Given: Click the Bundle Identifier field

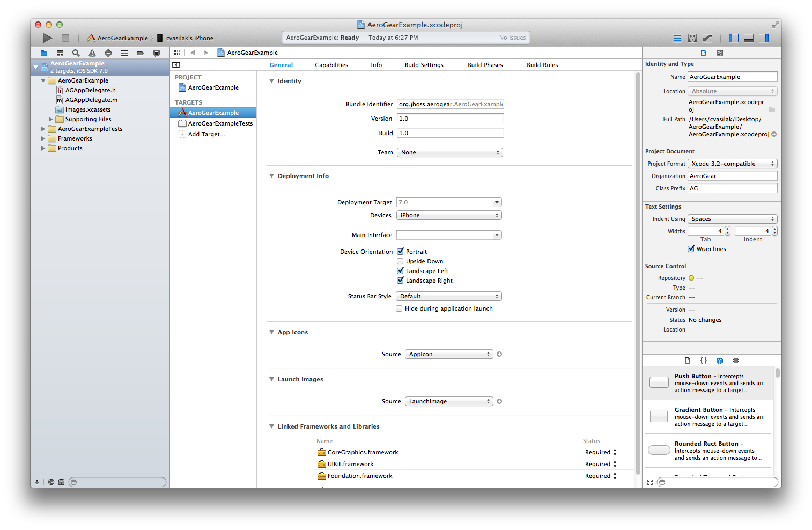Looking at the screenshot, I should pos(451,104).
